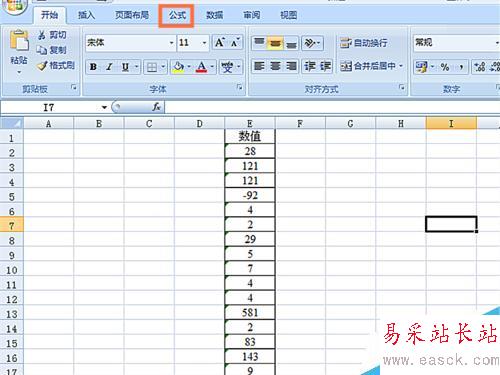
Task: Click the Paste clipboard icon
Action: [19, 41]
